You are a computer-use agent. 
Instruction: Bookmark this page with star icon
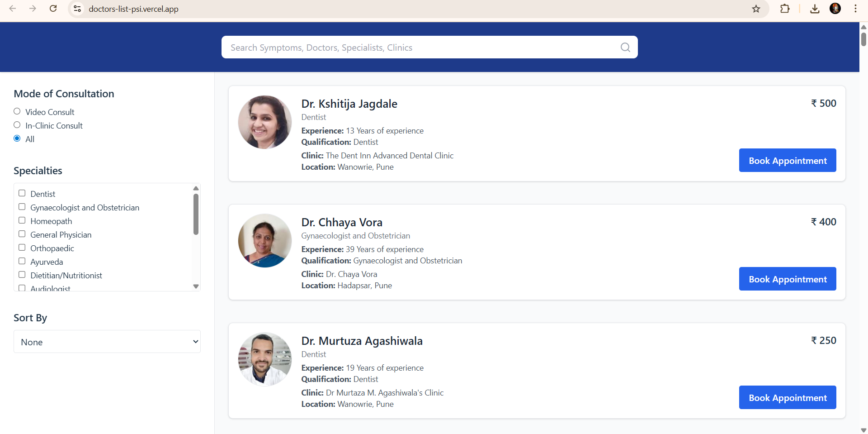point(756,9)
